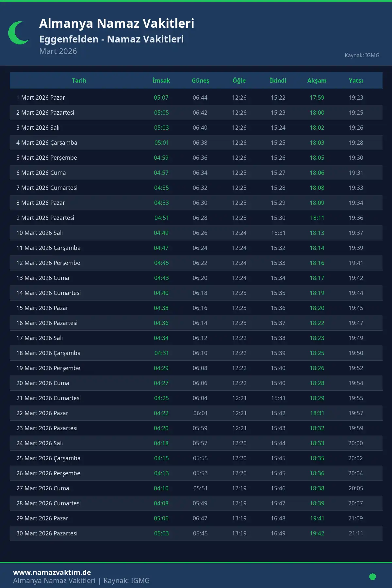Click the green dot in footer
Image resolution: width=392 pixels, height=588 pixels.
coord(372,577)
